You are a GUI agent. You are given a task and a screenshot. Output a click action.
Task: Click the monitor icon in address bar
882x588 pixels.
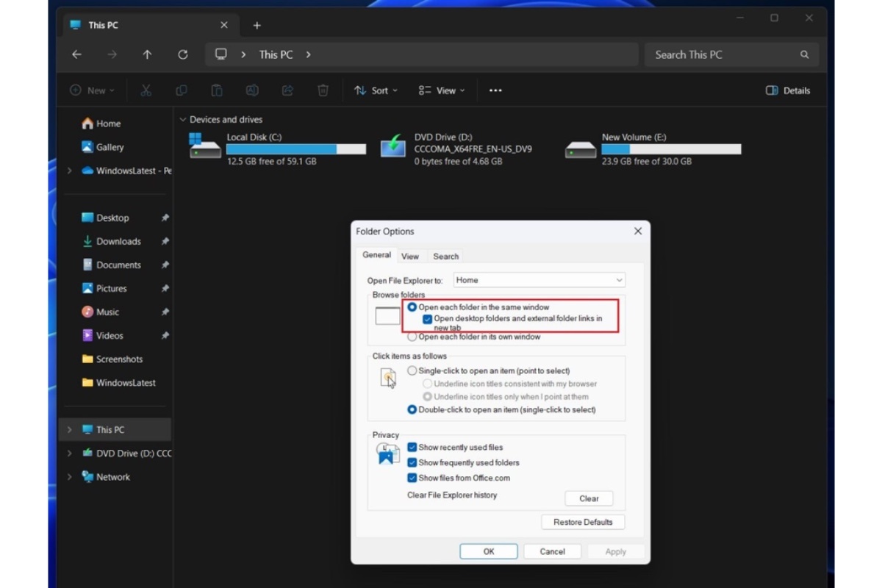(x=220, y=54)
